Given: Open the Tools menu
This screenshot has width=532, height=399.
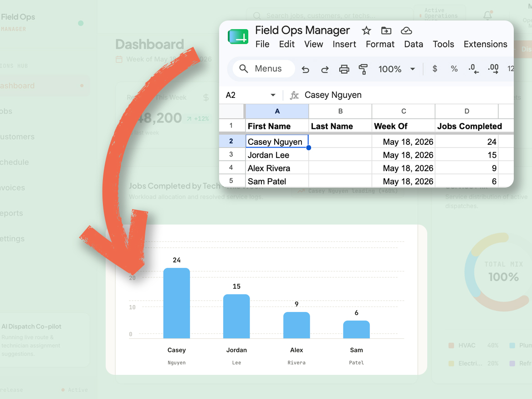Looking at the screenshot, I should (x=443, y=45).
